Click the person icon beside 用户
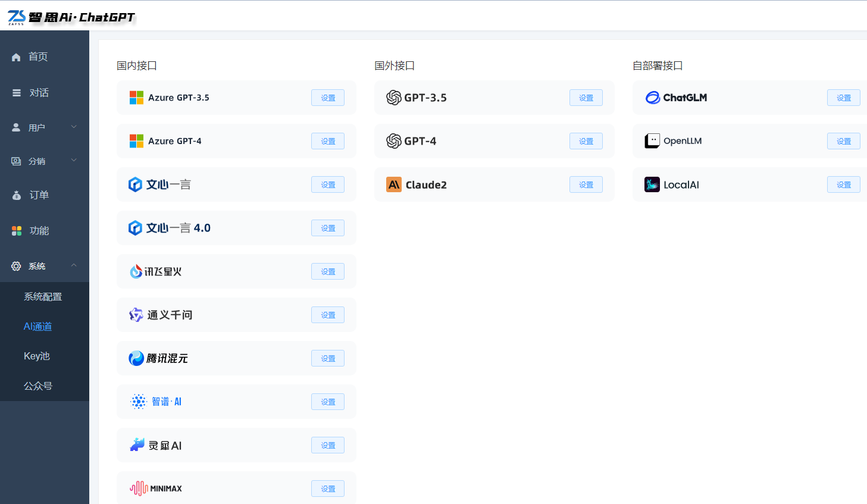 (16, 127)
